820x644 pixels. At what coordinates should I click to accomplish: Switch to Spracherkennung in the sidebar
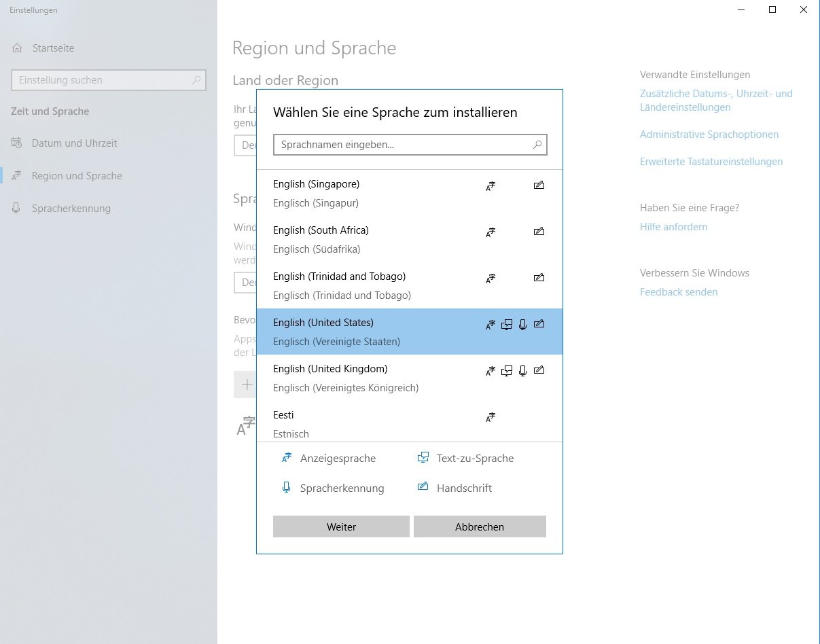(x=71, y=209)
